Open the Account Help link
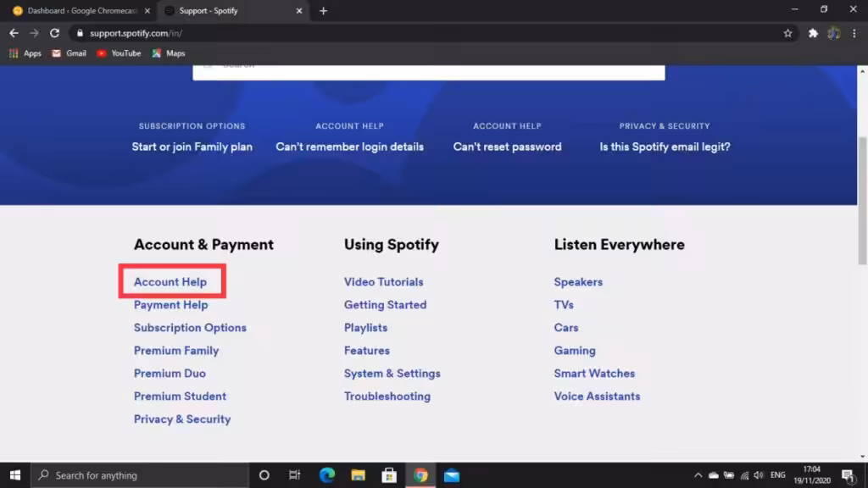868x488 pixels. coord(170,281)
